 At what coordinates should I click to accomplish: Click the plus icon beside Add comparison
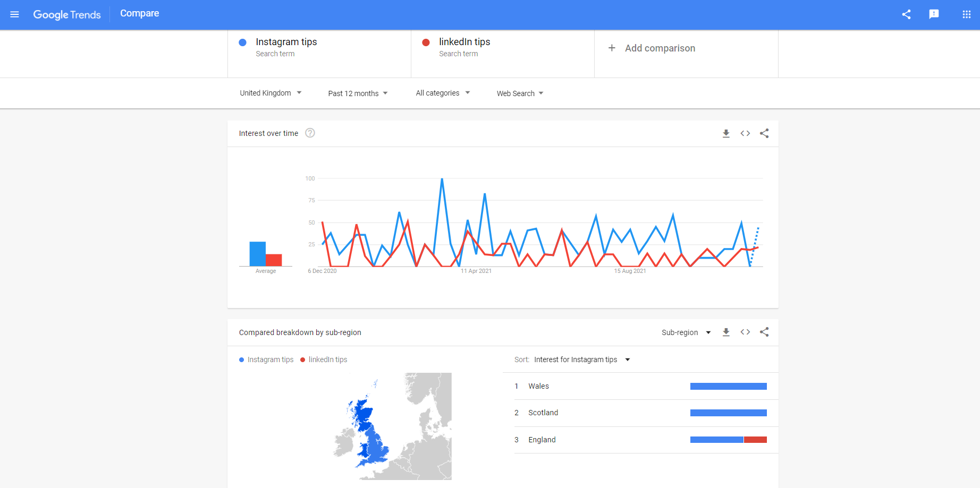tap(612, 48)
